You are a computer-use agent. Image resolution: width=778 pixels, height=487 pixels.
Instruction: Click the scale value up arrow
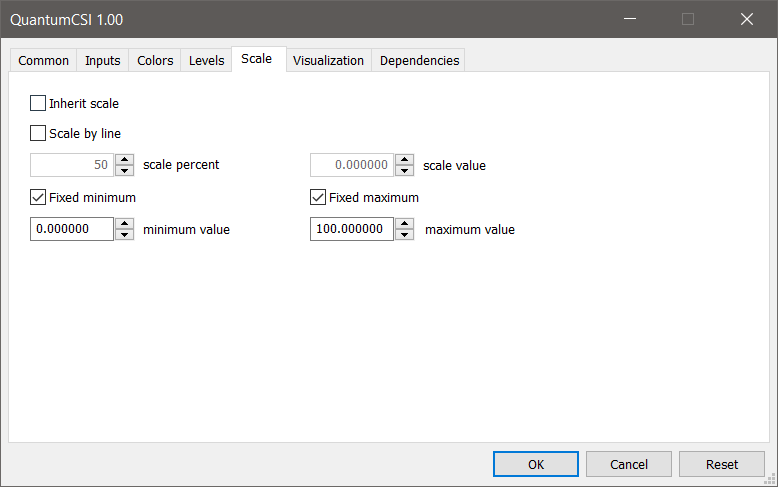[405, 159]
